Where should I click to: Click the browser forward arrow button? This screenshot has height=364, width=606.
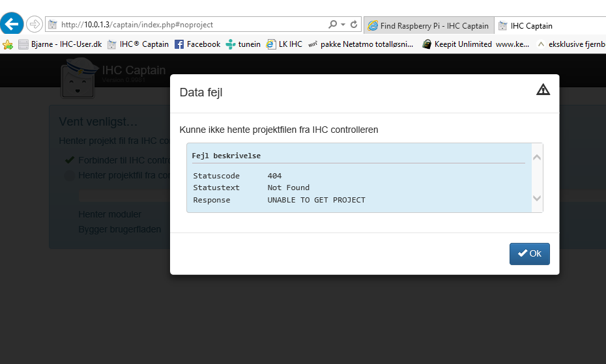pos(34,24)
